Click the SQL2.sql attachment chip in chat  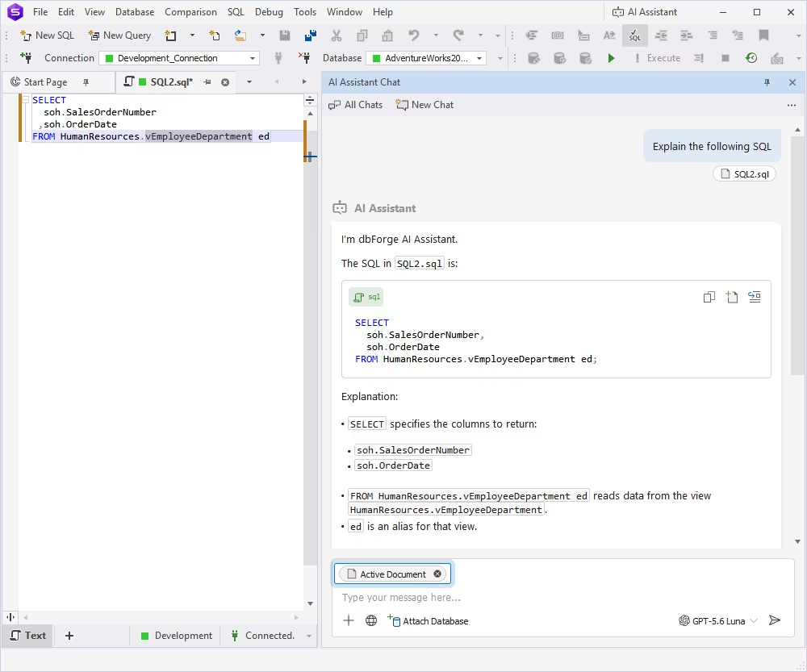[x=744, y=174]
